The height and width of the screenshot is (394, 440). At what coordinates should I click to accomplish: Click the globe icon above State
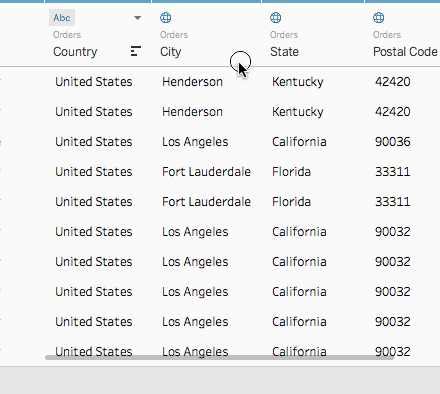click(x=276, y=18)
